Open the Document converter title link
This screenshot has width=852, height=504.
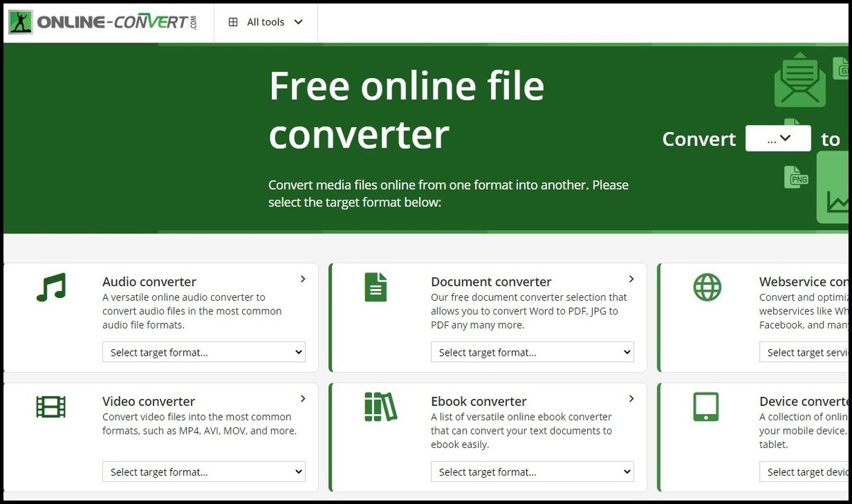491,282
